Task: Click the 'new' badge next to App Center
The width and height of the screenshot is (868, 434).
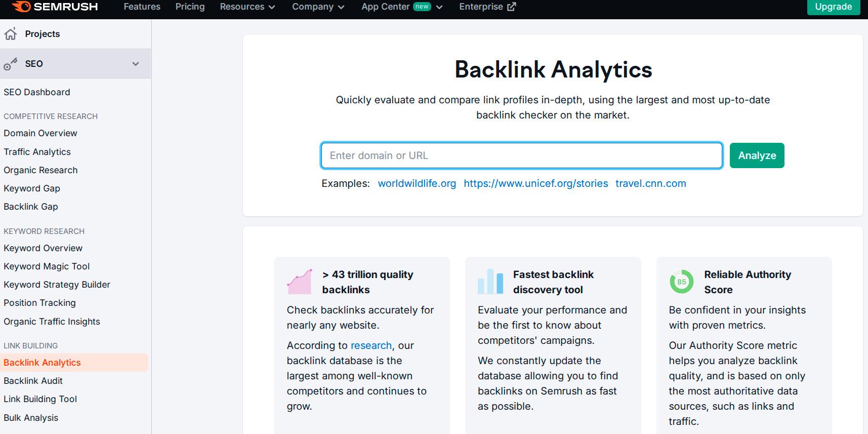Action: click(422, 7)
